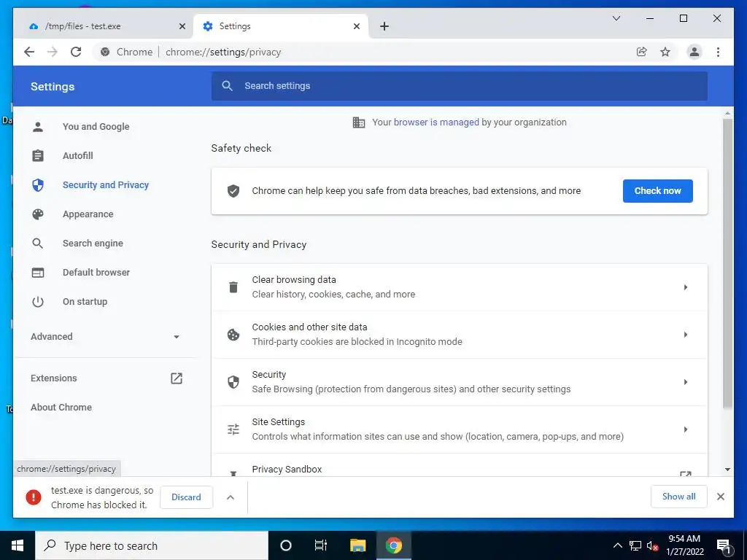Viewport: 747px width, 560px height.
Task: Reload the page with the refresh icon
Action: click(x=76, y=52)
